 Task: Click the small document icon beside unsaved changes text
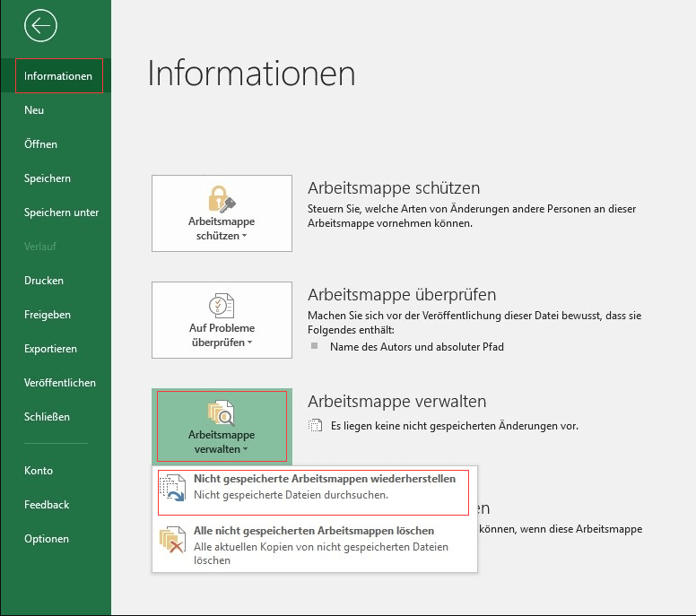pos(315,426)
